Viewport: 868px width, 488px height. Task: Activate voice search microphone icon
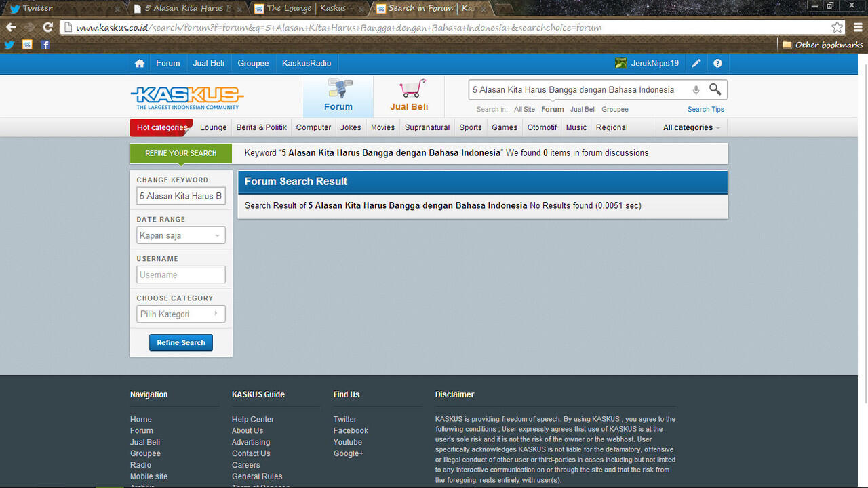696,90
